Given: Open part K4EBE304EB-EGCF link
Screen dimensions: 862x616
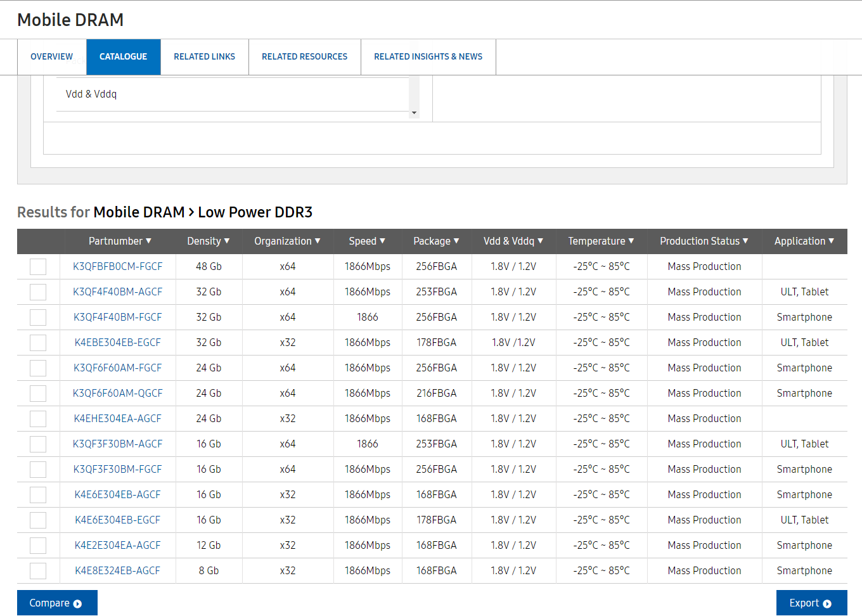Looking at the screenshot, I should tap(118, 343).
